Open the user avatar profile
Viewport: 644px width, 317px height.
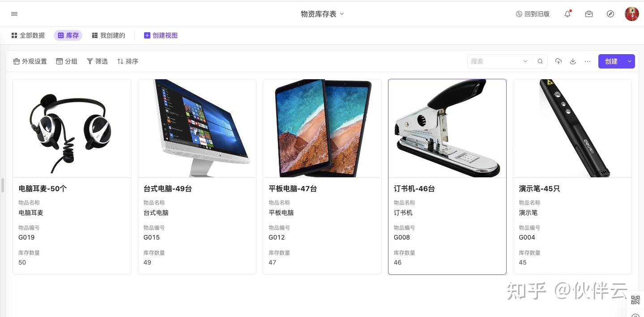632,14
